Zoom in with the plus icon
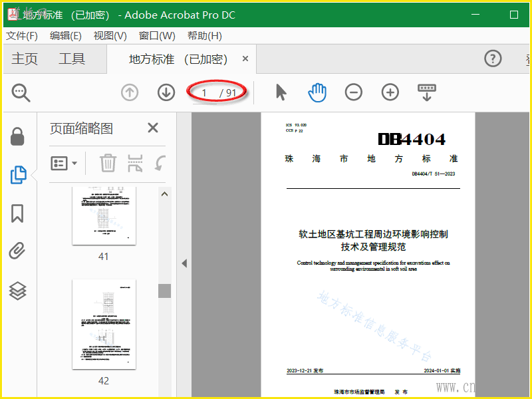Image resolution: width=532 pixels, height=399 pixels. pos(390,92)
